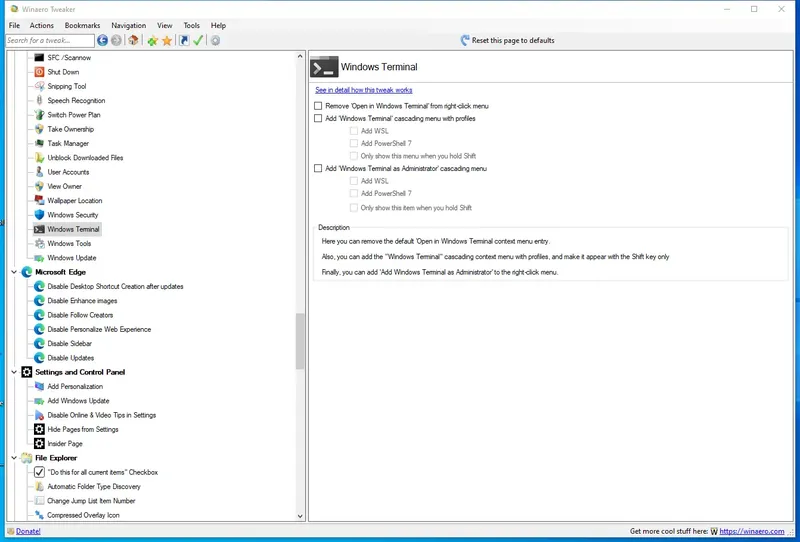Select Unblock Downloaded Files item

(x=85, y=158)
